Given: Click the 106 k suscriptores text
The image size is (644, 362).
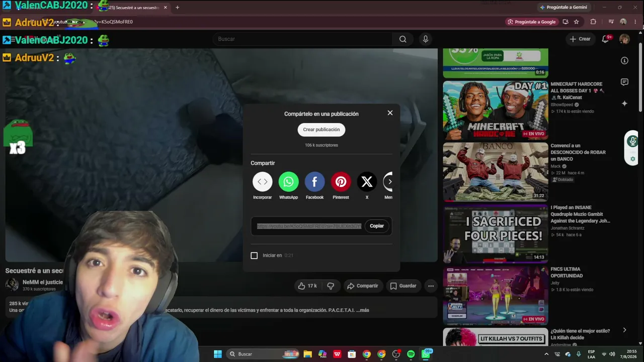Looking at the screenshot, I should tap(321, 145).
